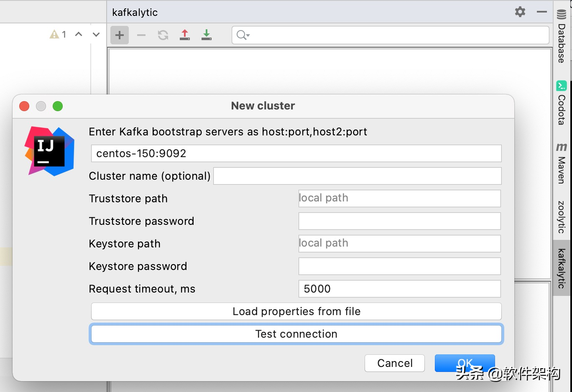Hide the kafkalytic tool window
572x392 pixels.
point(542,12)
